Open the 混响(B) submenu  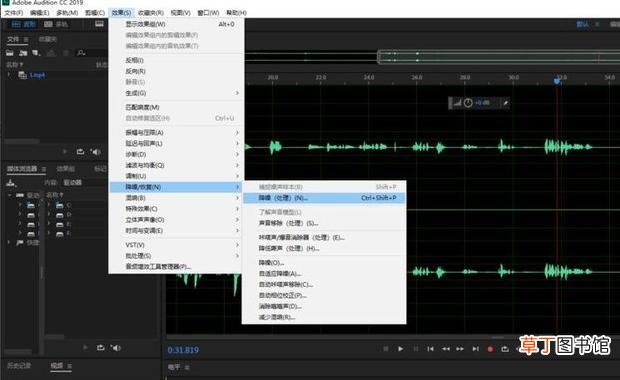coord(176,198)
